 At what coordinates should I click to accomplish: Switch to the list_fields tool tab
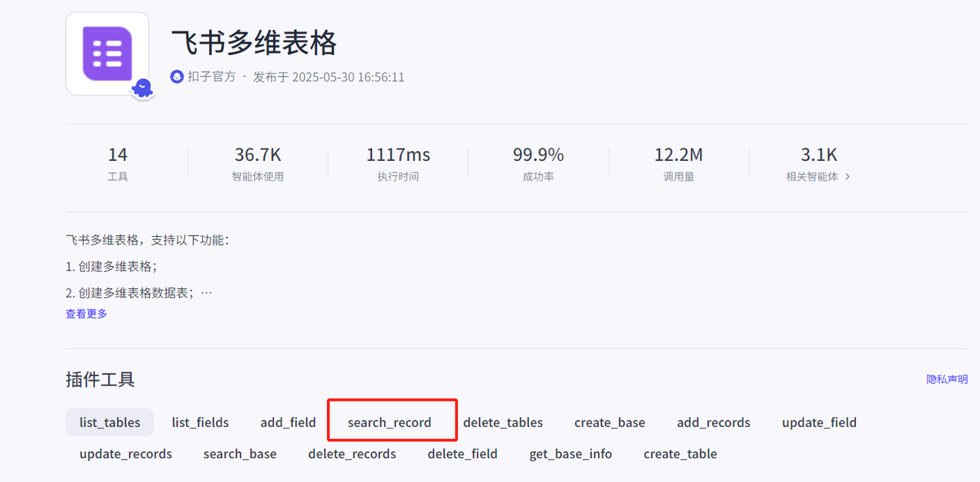click(x=200, y=422)
